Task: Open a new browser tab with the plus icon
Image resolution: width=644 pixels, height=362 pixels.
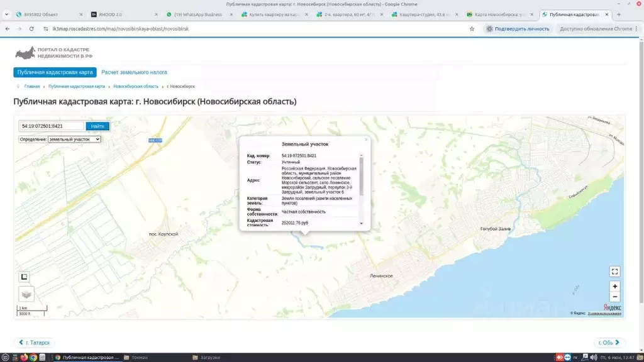Action: [619, 14]
